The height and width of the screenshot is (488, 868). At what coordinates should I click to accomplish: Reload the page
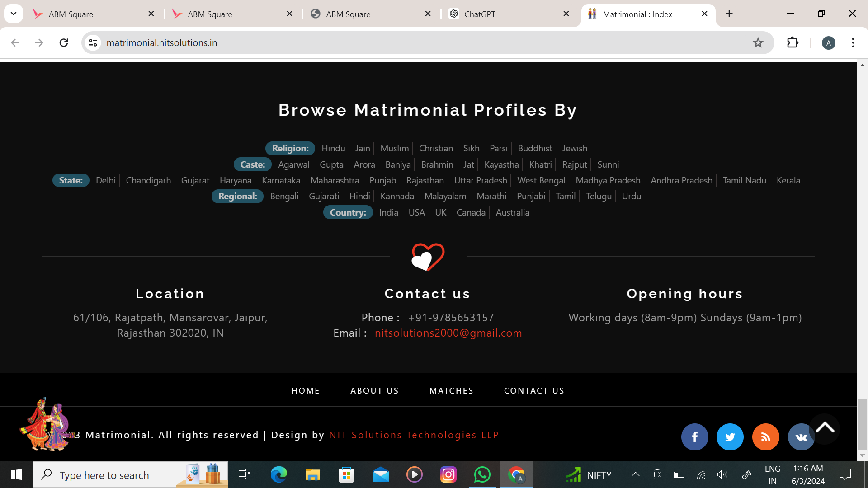click(64, 43)
